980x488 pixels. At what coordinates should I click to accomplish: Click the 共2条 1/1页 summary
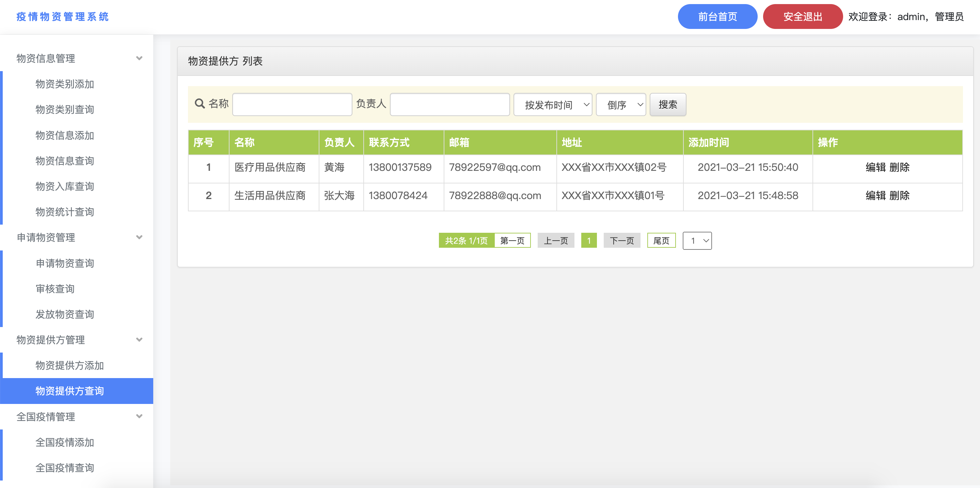(467, 241)
